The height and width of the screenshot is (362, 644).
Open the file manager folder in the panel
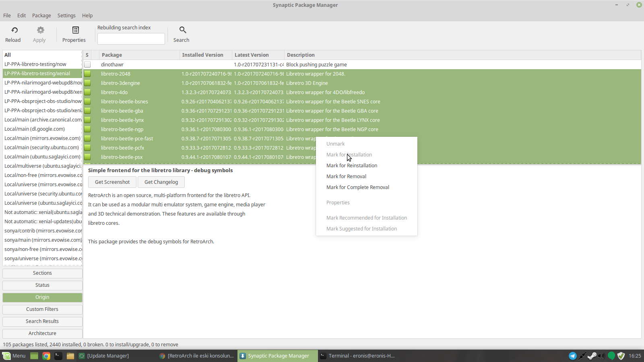click(x=70, y=356)
